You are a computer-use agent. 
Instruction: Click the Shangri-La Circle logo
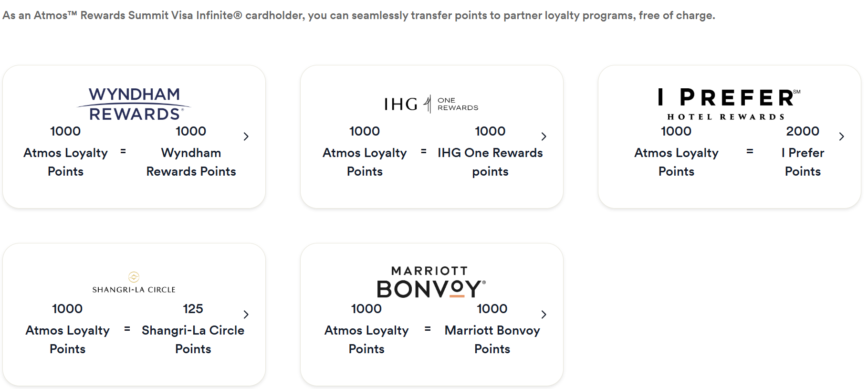point(134,283)
